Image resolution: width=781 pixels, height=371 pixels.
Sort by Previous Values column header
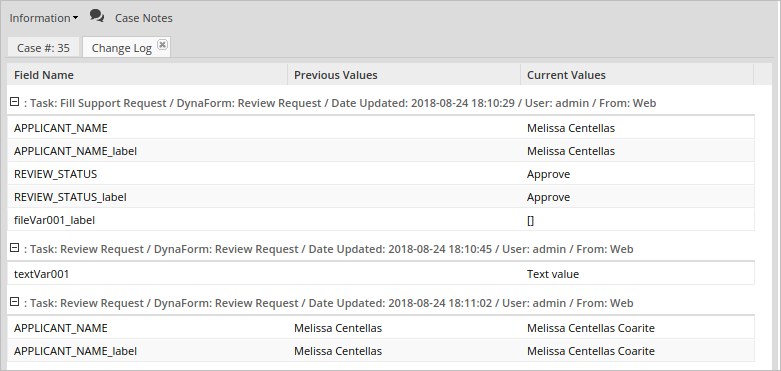[404, 75]
